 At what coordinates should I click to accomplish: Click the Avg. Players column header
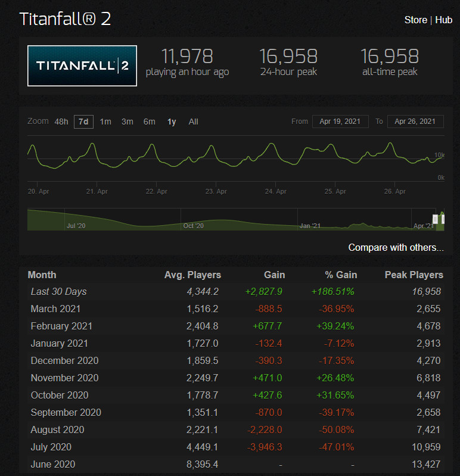coord(192,275)
